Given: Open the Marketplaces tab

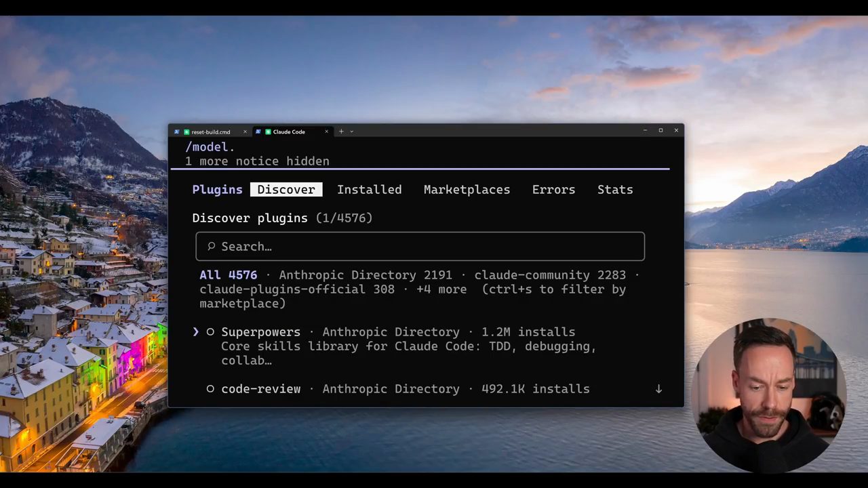Looking at the screenshot, I should pos(467,190).
